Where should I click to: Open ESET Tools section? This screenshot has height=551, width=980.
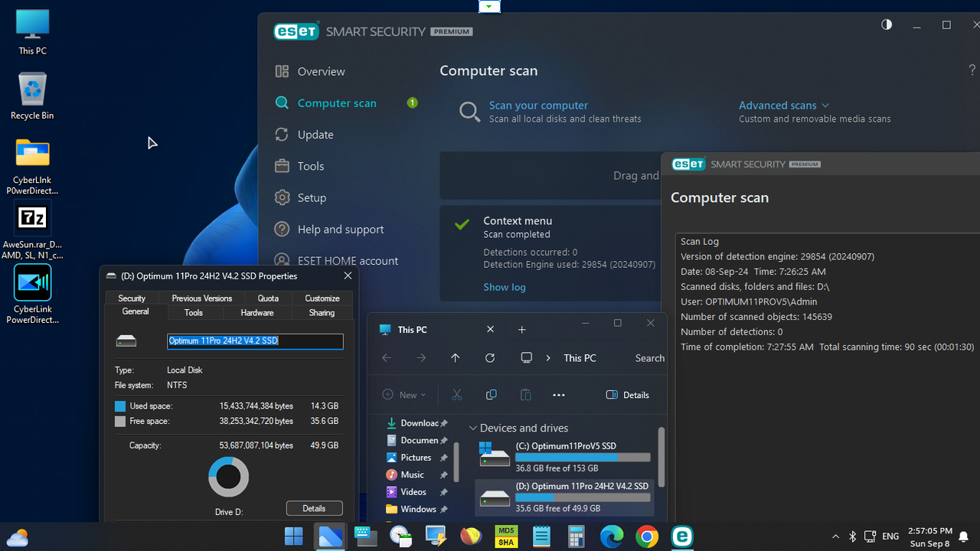point(311,165)
